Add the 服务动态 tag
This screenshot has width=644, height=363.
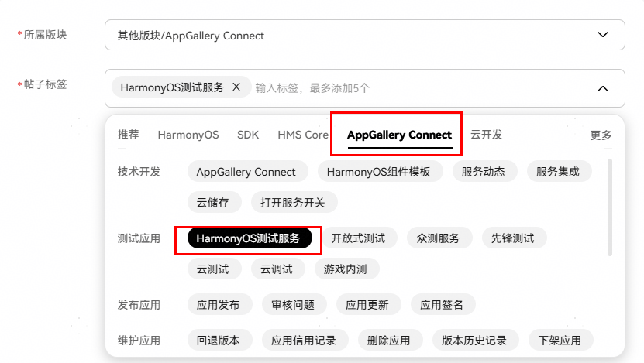point(483,172)
